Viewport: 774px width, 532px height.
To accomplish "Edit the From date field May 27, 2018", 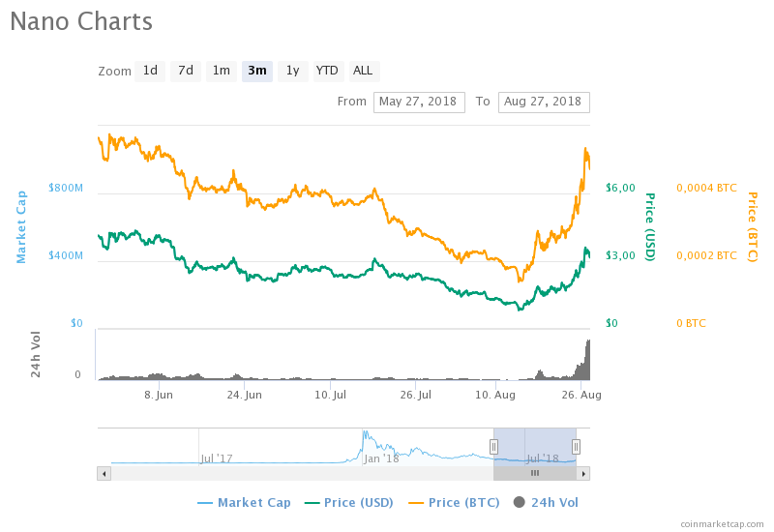I will point(419,103).
